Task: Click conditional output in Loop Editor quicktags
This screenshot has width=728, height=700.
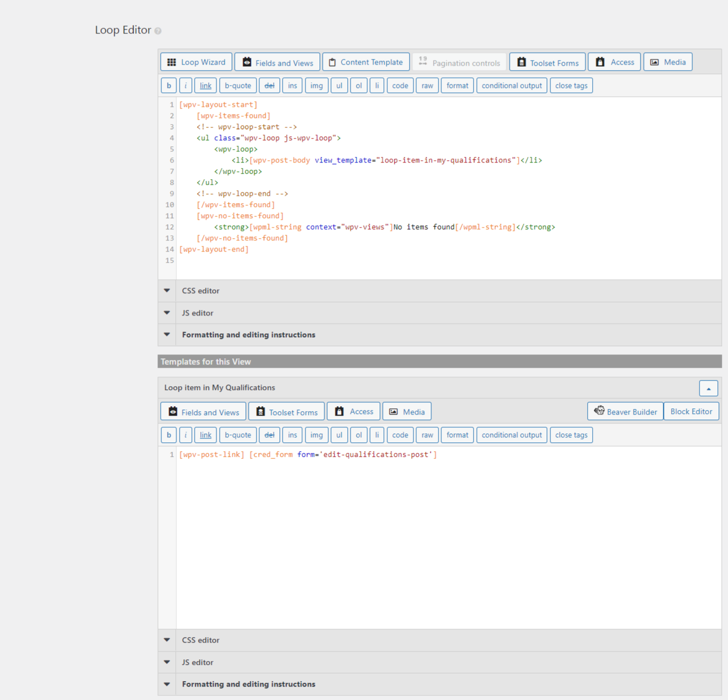Action: (512, 86)
